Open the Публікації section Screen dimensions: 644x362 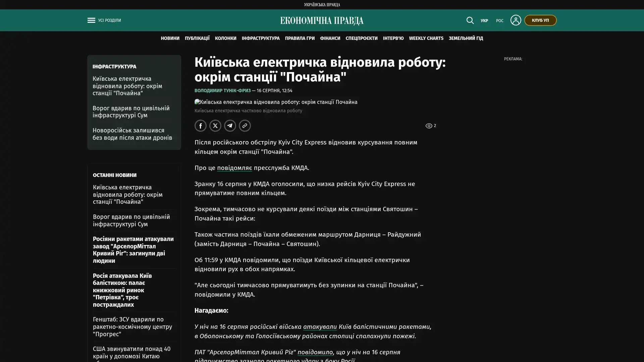[197, 38]
